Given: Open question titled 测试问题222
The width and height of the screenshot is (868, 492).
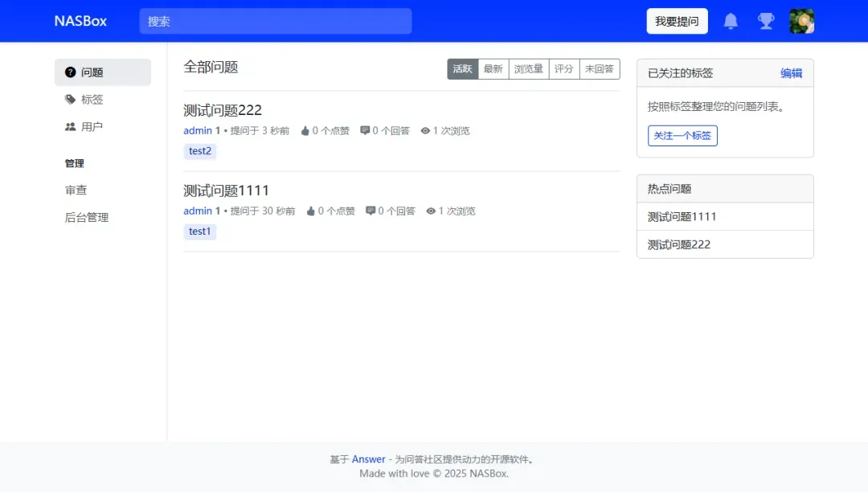Looking at the screenshot, I should pos(223,110).
